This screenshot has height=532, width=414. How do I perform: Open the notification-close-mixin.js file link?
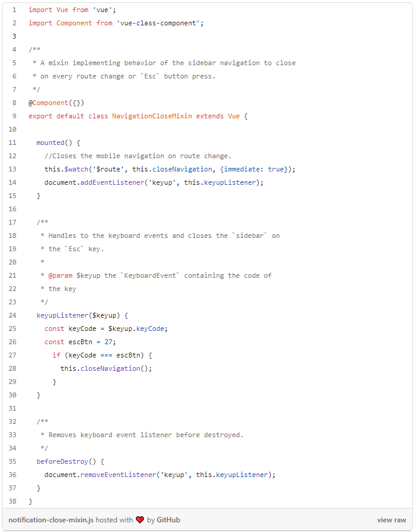51,520
